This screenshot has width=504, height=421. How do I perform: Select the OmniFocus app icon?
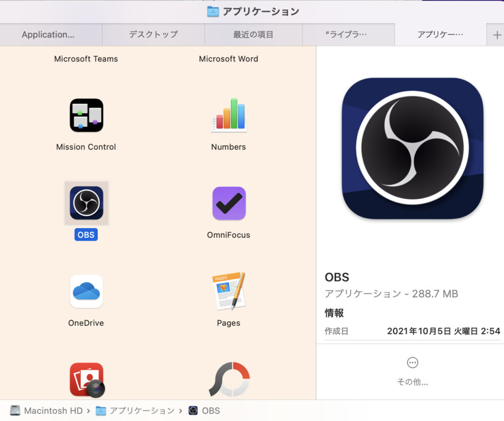tap(229, 203)
